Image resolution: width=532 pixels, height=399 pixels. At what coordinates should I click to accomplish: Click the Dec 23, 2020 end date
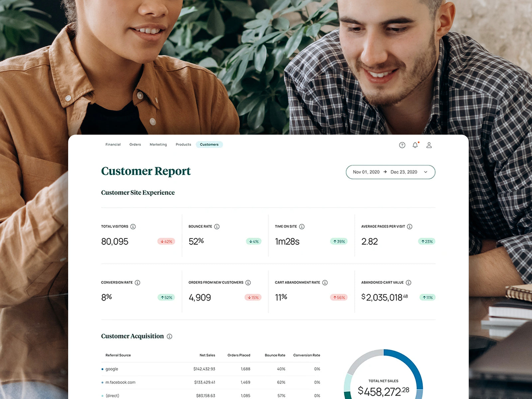pyautogui.click(x=404, y=172)
